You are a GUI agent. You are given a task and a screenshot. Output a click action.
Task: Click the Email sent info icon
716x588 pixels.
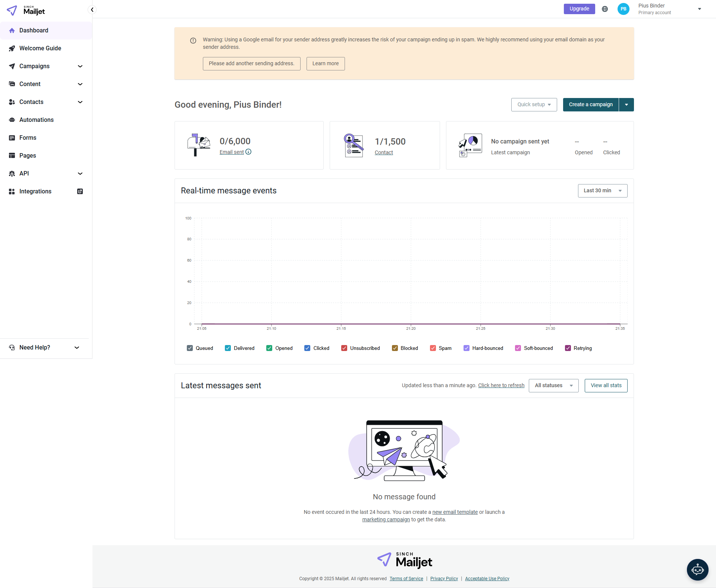click(x=248, y=152)
